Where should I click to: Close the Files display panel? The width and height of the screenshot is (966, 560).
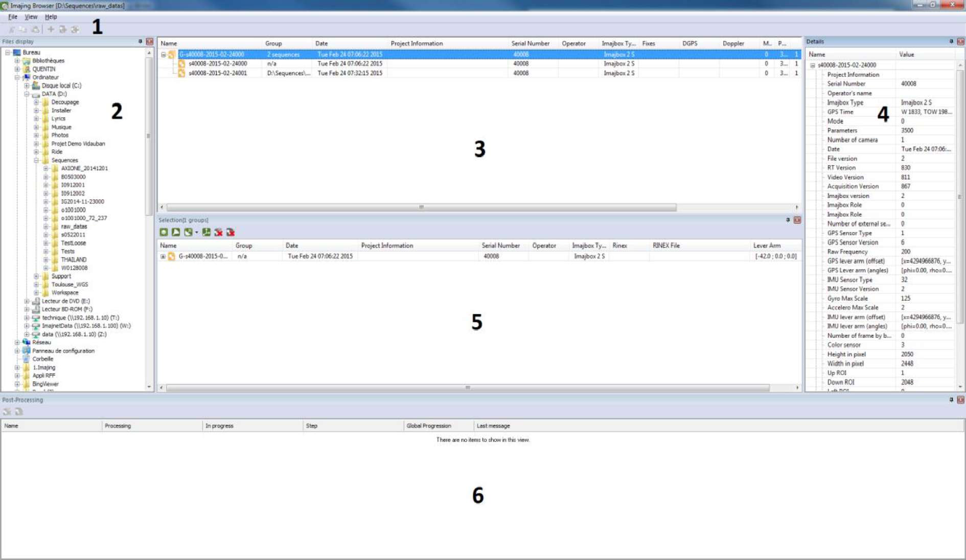click(150, 41)
